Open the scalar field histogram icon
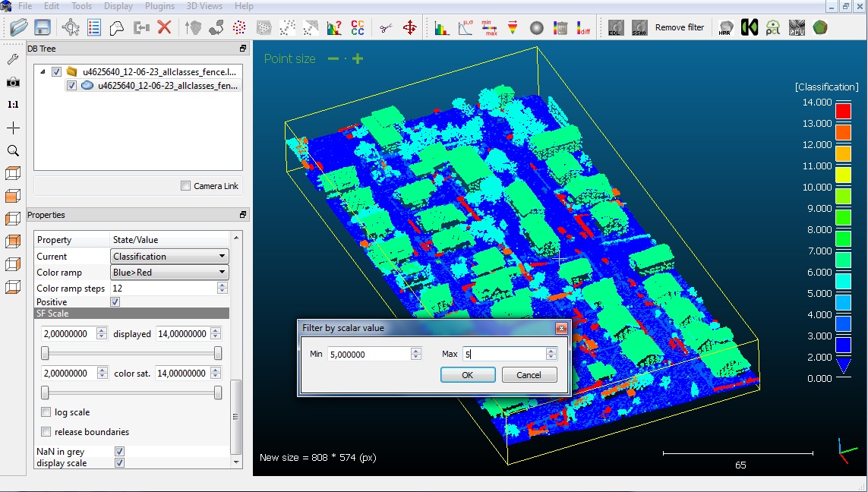868x492 pixels. pos(441,28)
